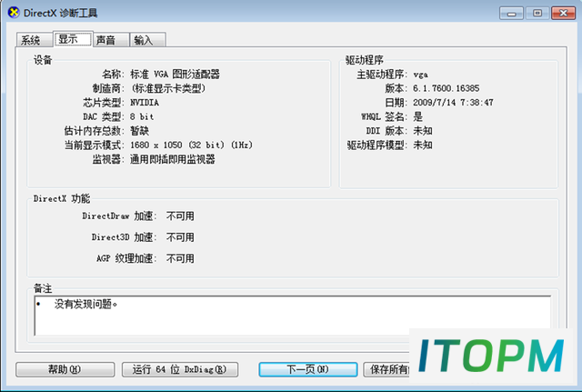The image size is (582, 392).
Task: Click driver date 2009/7/14 7:38:47
Action: 453,103
